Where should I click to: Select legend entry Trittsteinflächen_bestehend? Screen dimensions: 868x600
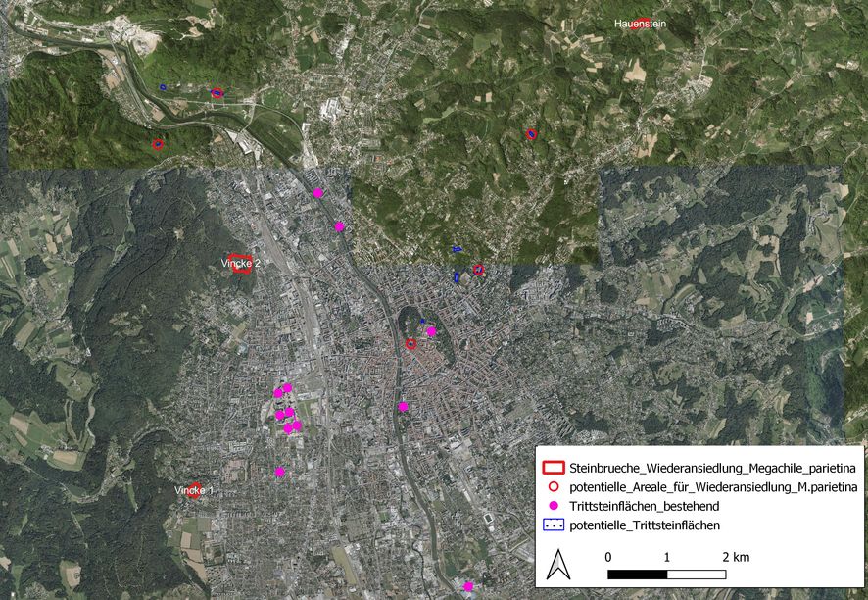point(645,506)
